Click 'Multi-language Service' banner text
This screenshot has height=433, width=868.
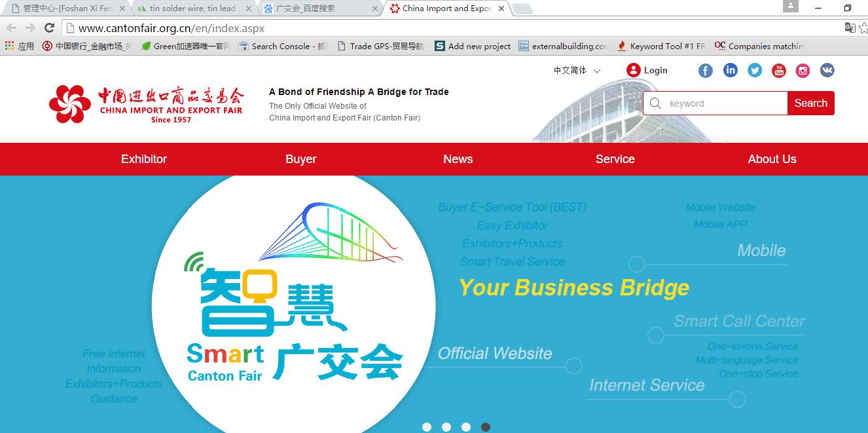click(746, 360)
